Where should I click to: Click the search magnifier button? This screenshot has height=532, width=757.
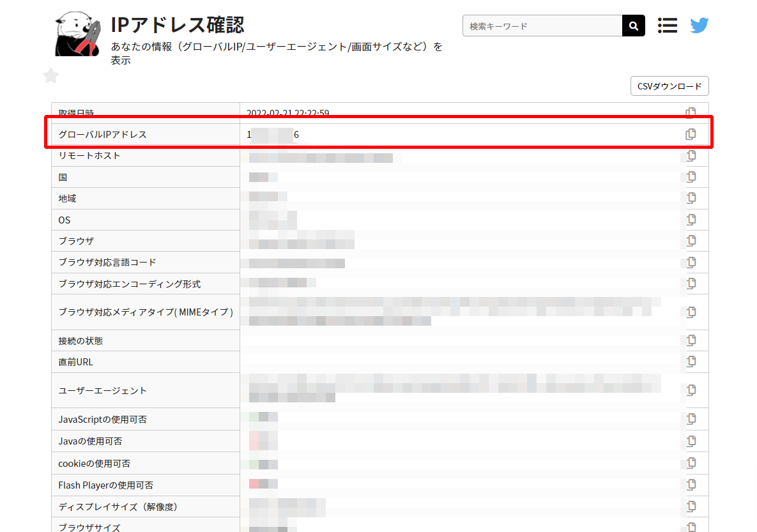633,26
